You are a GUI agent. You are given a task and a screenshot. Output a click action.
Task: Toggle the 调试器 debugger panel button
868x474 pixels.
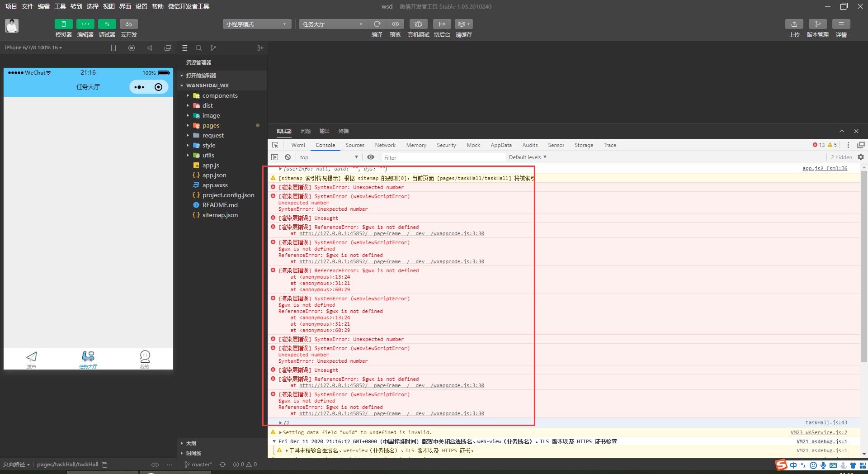[x=107, y=24]
